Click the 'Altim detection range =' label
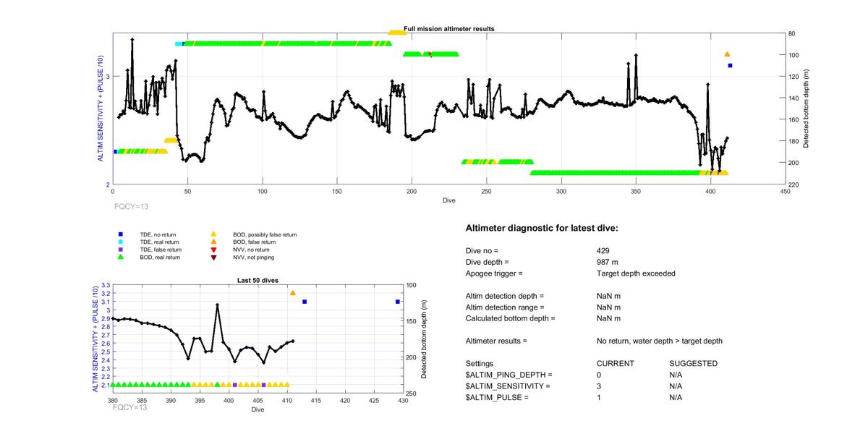Viewport: 868px width, 442px height. (505, 307)
